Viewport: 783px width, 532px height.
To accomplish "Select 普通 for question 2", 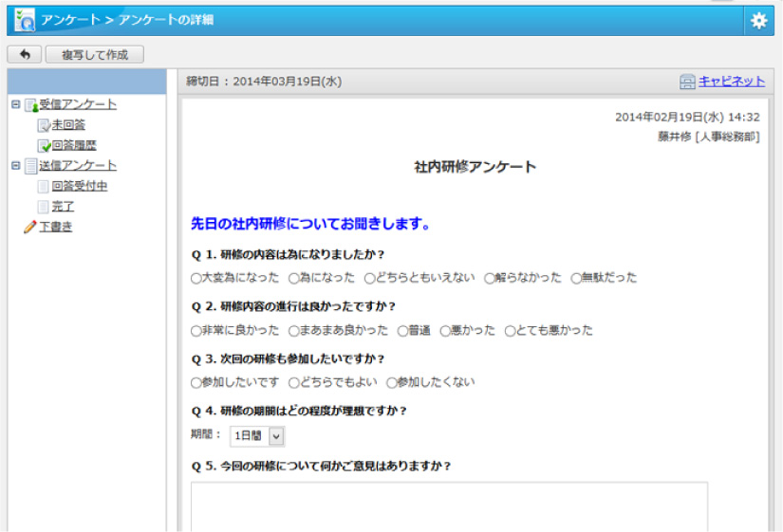I will click(x=403, y=331).
